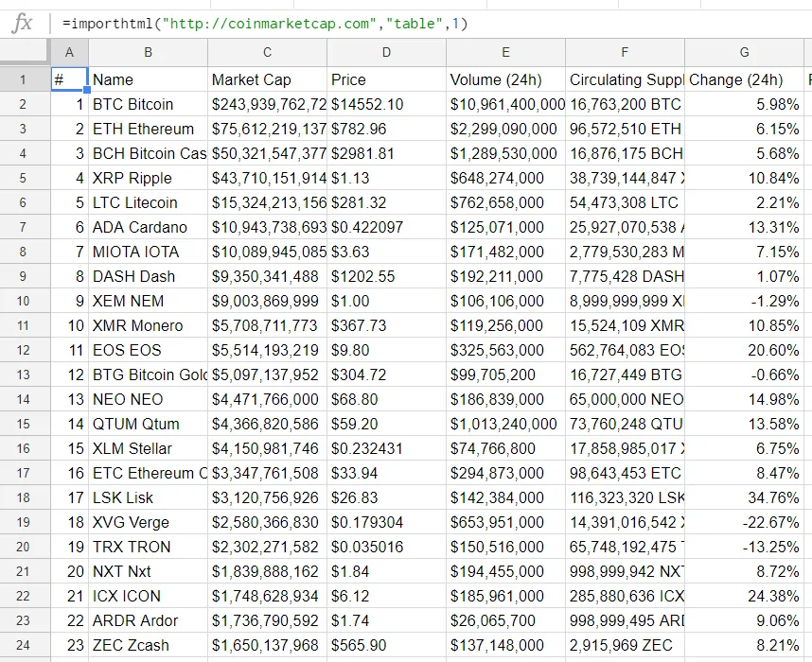Click the 'QTUM Qtum' cell
Viewport: 812px width, 662px height.
click(x=148, y=424)
